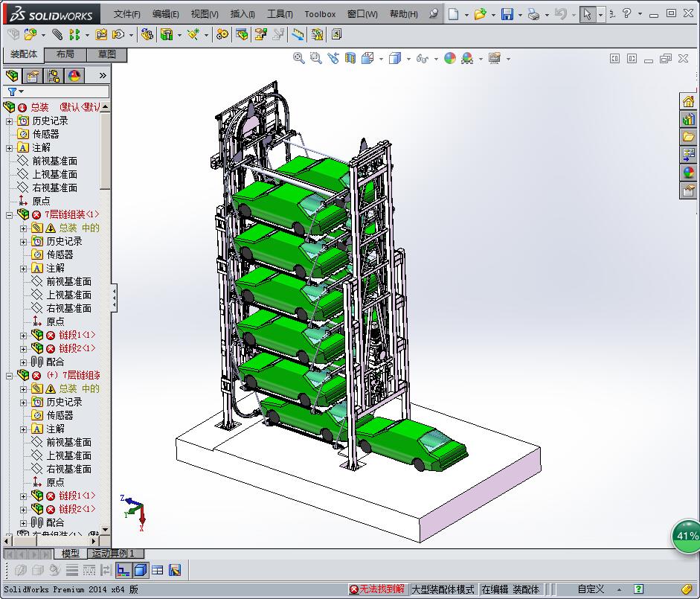Click the Bill of Materials icon
700x599 pixels.
[242, 34]
